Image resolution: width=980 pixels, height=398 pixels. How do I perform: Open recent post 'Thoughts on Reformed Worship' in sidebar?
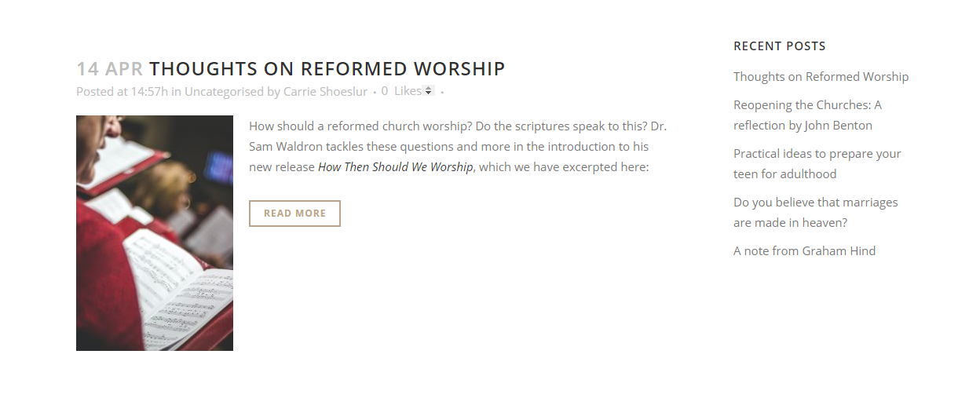coord(821,77)
